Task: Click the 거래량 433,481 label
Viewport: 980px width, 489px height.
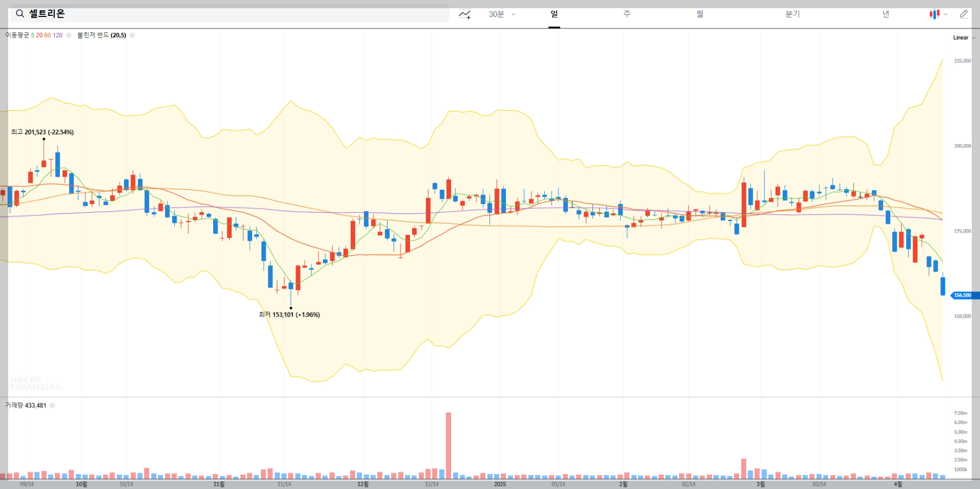Action: coord(26,406)
